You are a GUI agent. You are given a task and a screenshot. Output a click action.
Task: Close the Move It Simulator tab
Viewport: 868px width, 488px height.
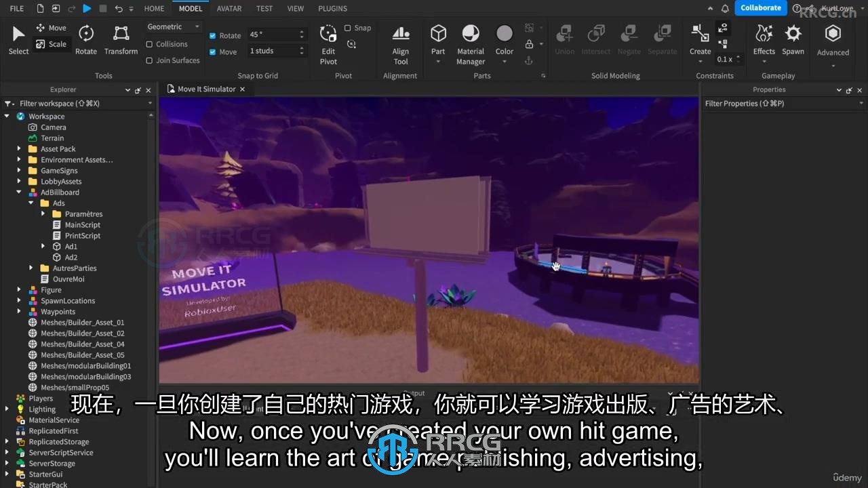tap(243, 89)
